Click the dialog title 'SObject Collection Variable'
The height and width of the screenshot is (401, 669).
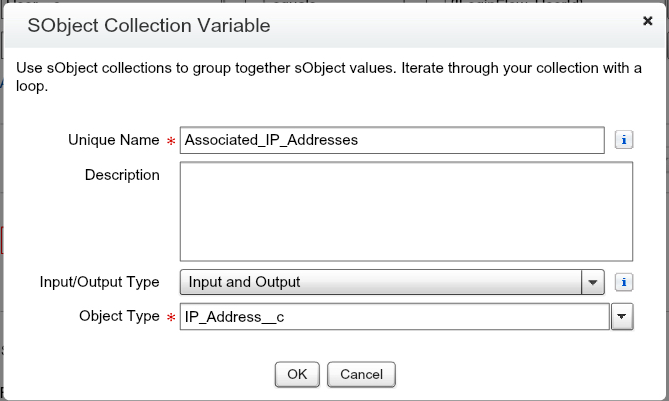coord(149,26)
